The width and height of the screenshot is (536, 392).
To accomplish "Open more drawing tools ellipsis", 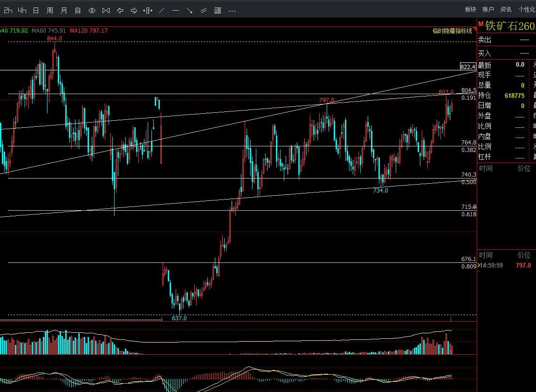I will tap(232, 11).
